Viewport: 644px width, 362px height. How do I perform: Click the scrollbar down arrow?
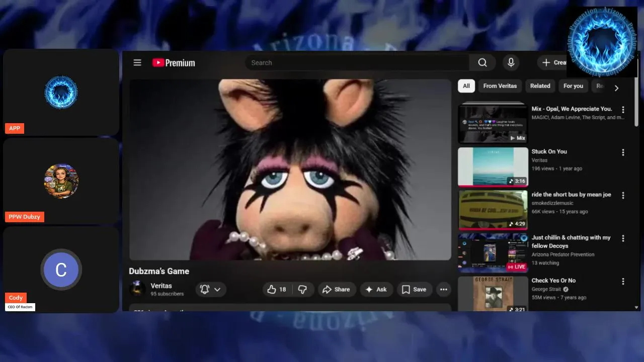pyautogui.click(x=636, y=307)
